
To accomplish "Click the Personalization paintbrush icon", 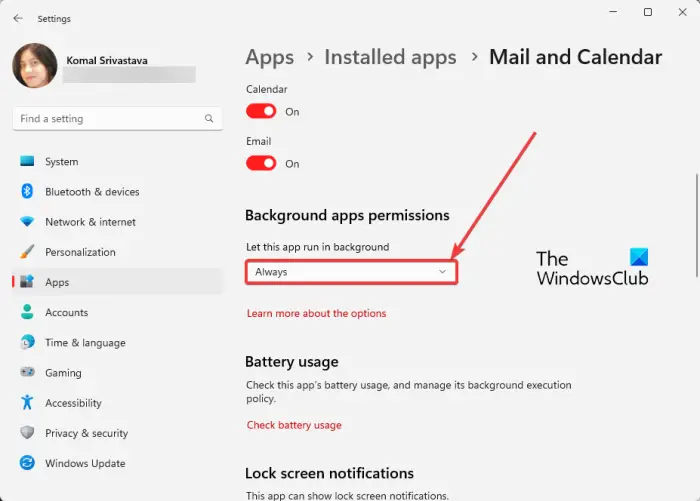I will pos(27,251).
